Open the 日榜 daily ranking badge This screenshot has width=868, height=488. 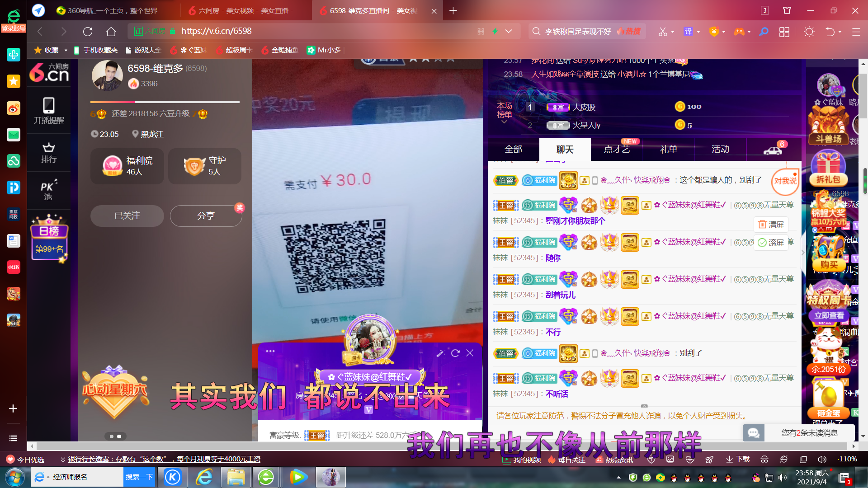coord(49,239)
